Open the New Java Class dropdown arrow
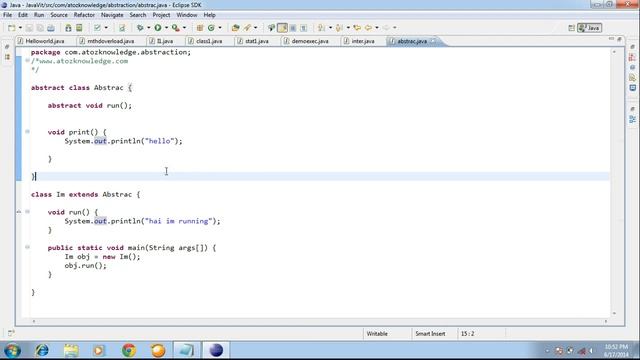Image resolution: width=640 pixels, height=360 pixels. (x=220, y=28)
